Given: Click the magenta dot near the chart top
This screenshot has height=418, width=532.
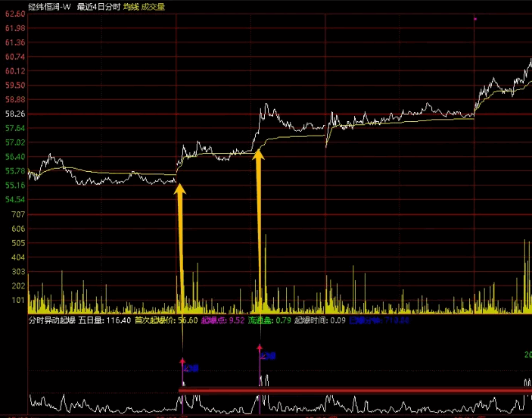Looking at the screenshot, I should pos(475,19).
